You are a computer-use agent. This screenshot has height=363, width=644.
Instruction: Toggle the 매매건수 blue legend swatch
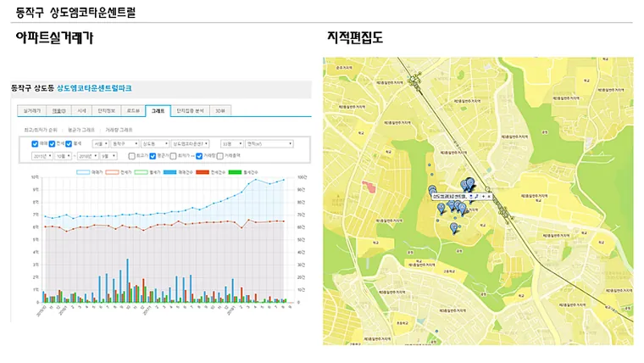(x=169, y=173)
